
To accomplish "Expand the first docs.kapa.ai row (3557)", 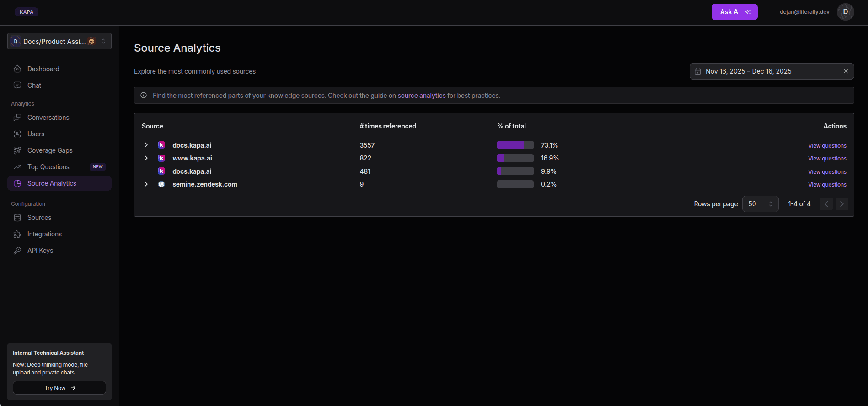I will (x=146, y=145).
